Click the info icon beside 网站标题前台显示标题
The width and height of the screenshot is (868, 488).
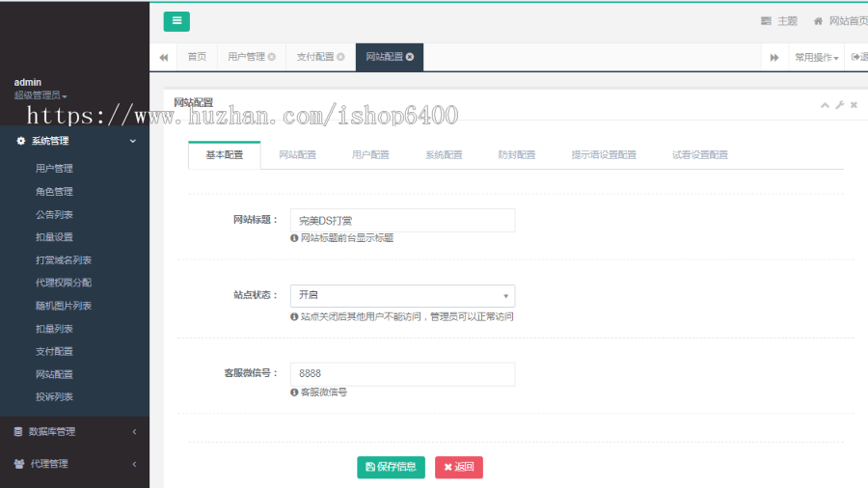pyautogui.click(x=294, y=238)
